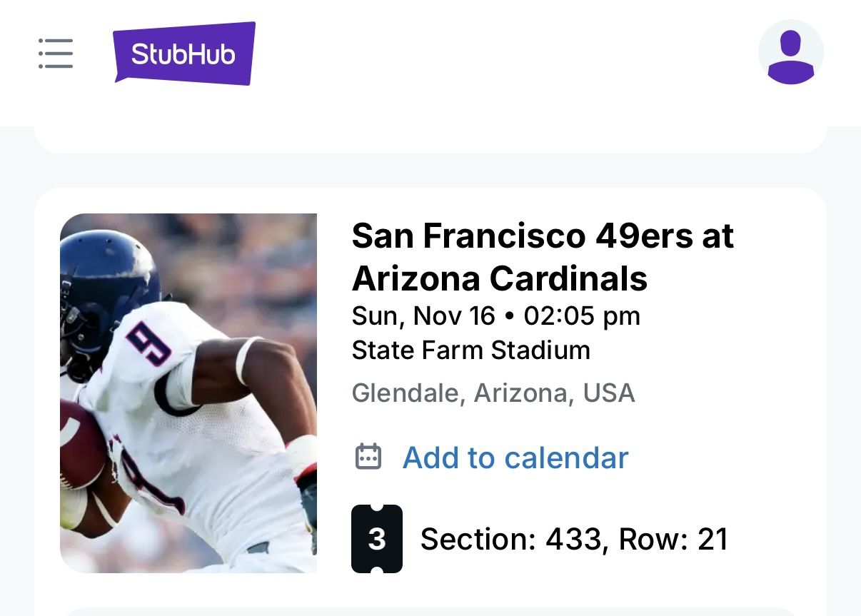Click the ticket icon showing 3 tickets

(376, 539)
